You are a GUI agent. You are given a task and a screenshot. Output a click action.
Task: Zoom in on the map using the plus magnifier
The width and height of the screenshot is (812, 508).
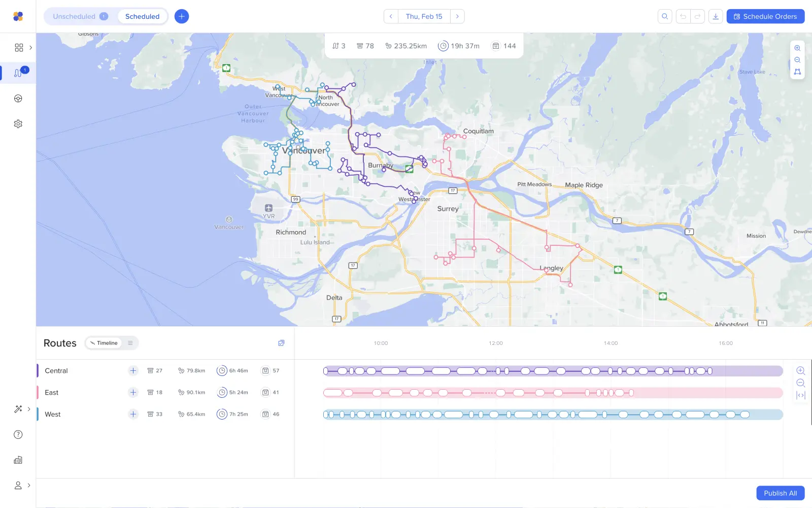click(797, 48)
